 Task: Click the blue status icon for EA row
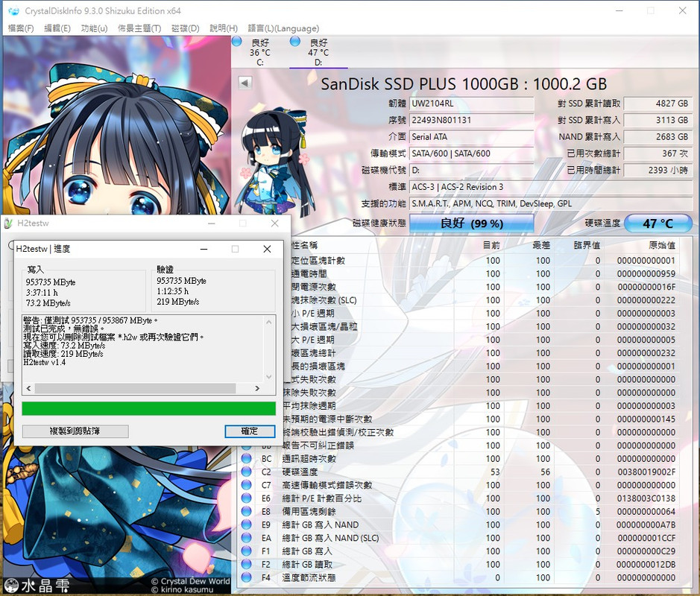click(246, 537)
